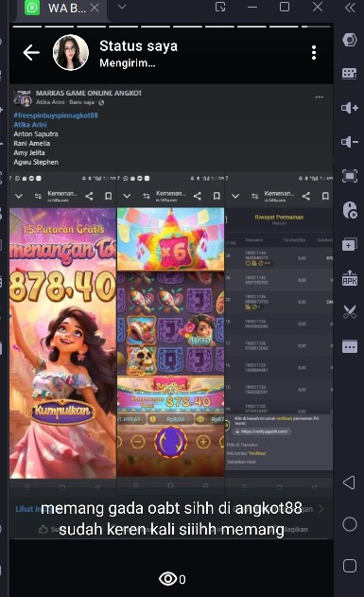Decrease bet with minus button
This screenshot has width=364, height=597.
tap(138, 442)
